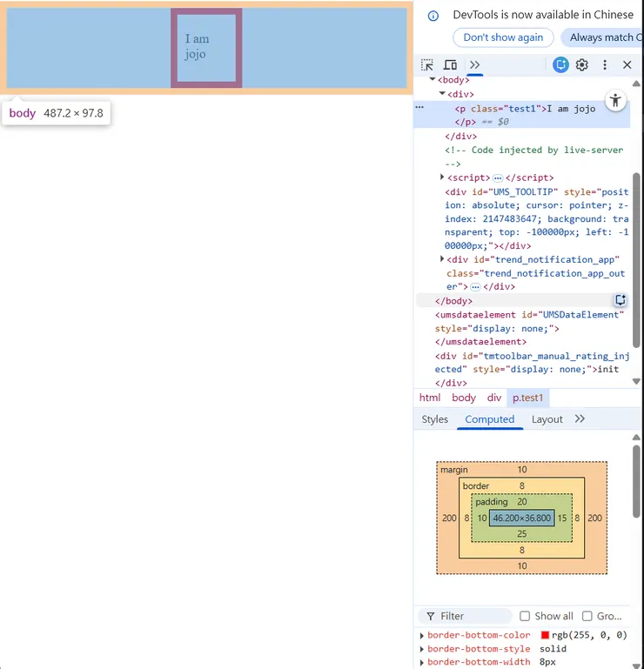Screen dimensions: 644x669
Task: Switch to the Computed tab
Action: (x=489, y=419)
